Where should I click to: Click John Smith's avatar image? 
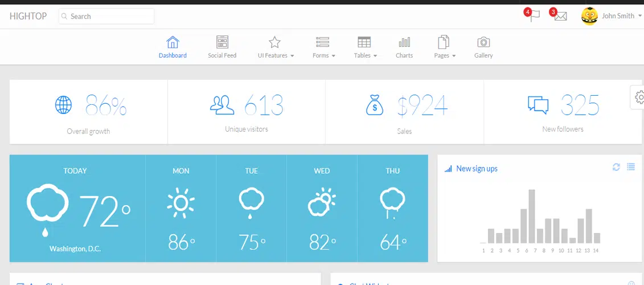589,16
